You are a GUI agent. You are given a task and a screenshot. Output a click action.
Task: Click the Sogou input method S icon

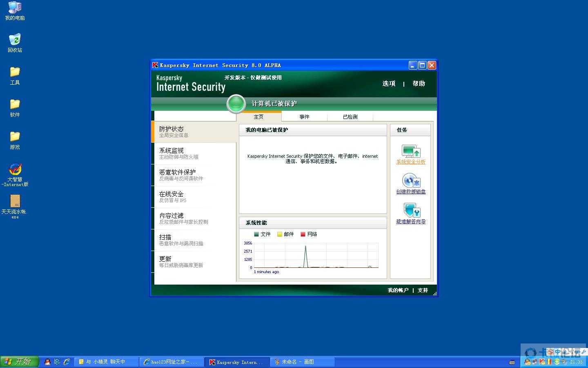550,352
